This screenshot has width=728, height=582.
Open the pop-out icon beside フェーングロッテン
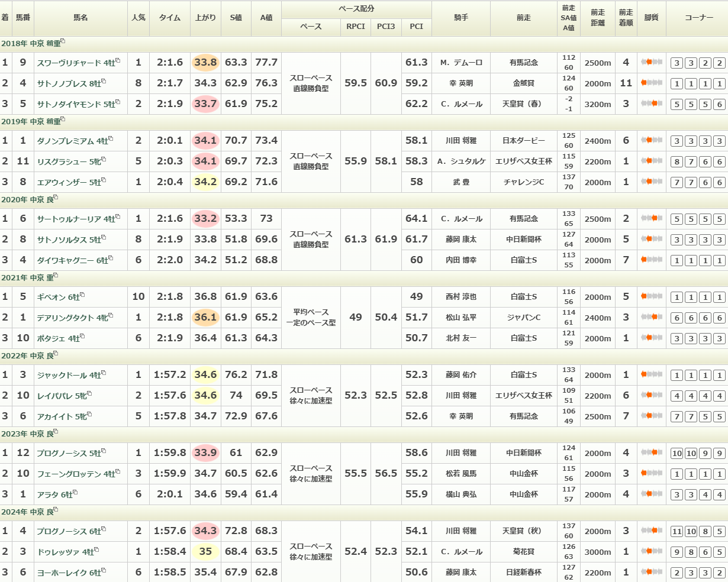point(118,472)
